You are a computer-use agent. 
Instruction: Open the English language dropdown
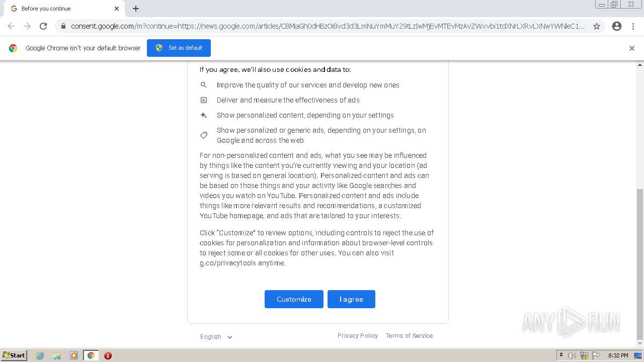tap(216, 337)
